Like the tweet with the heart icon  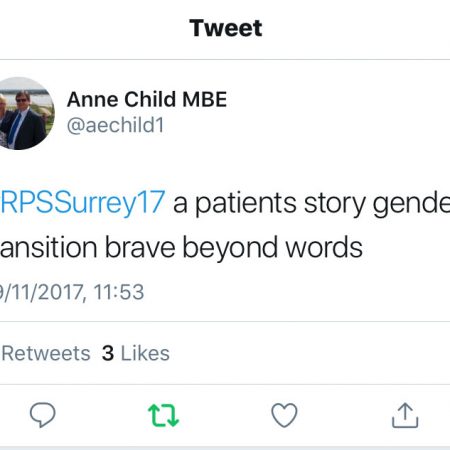(284, 415)
